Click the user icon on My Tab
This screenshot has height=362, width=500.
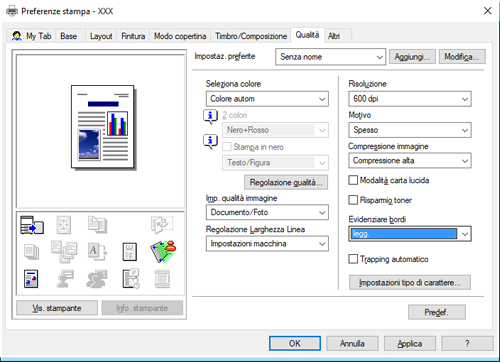[x=17, y=36]
